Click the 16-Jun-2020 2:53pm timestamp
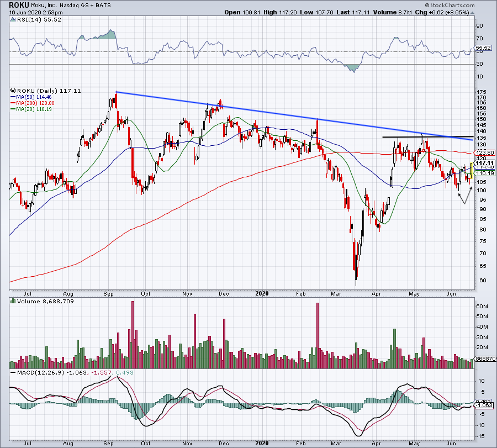The image size is (497, 448). [x=36, y=13]
